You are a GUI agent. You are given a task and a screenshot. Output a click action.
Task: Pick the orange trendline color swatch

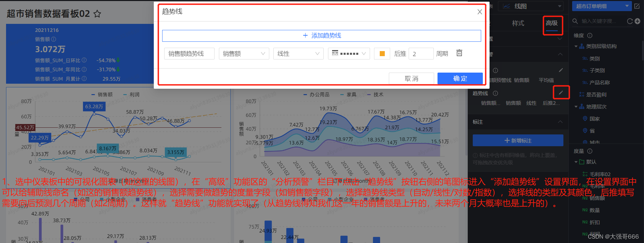click(x=382, y=53)
